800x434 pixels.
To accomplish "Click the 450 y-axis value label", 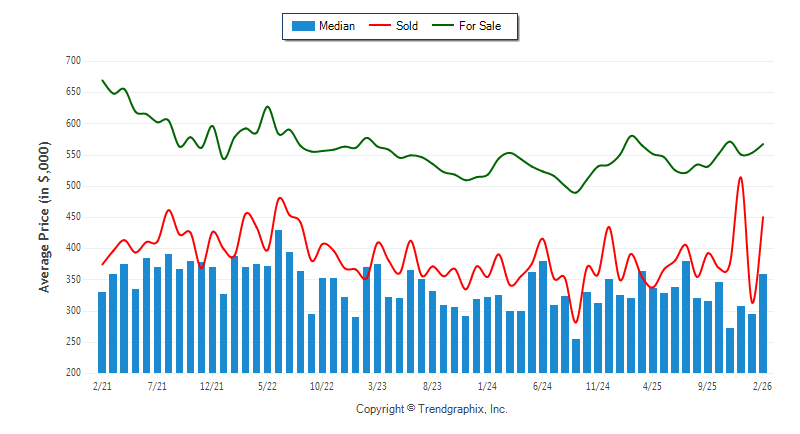I will pos(72,217).
